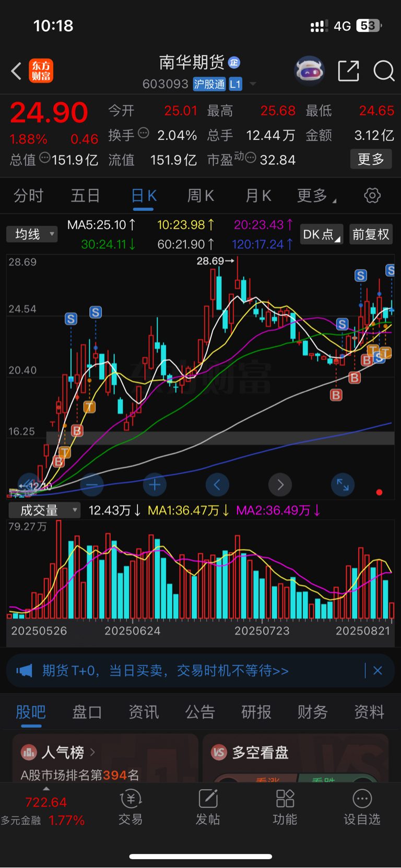Select the 股吧 tab
The height and width of the screenshot is (868, 401).
pyautogui.click(x=31, y=712)
